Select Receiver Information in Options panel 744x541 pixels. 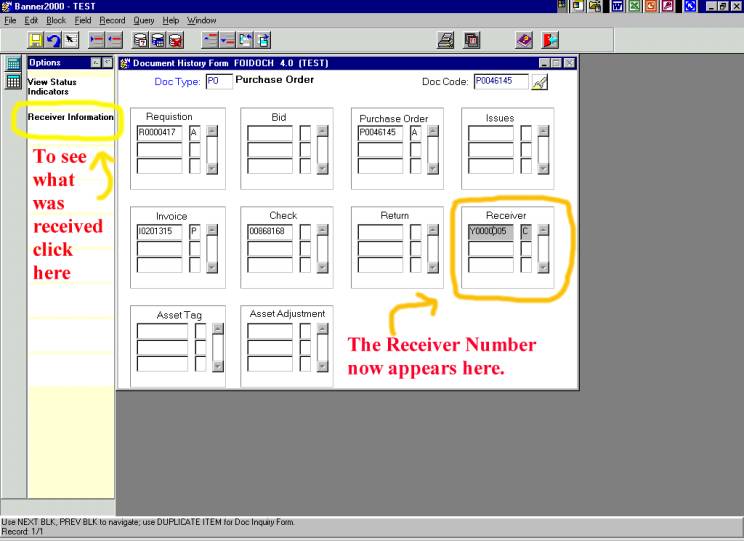pos(70,117)
